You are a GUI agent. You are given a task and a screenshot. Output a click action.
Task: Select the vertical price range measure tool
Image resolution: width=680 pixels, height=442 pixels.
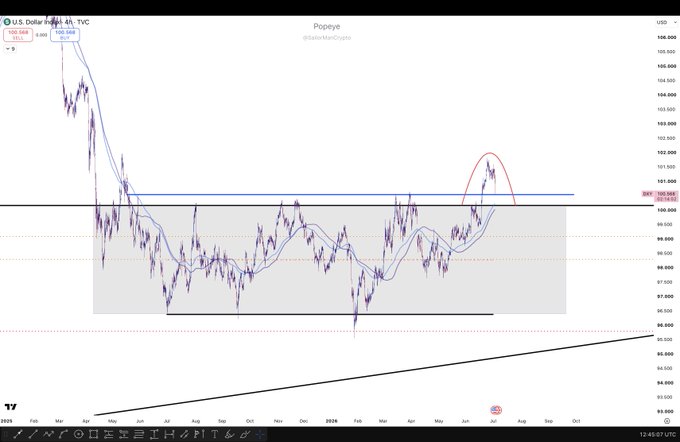click(154, 434)
